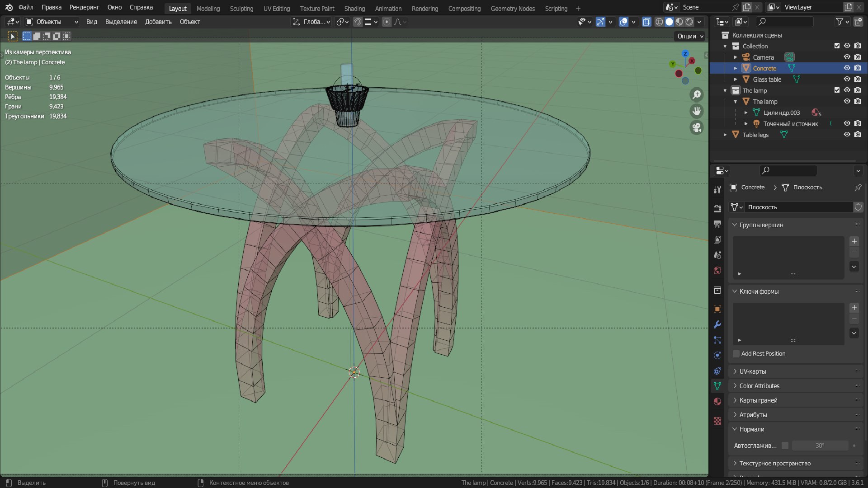This screenshot has width=868, height=488.
Task: Add a new vertex group
Action: [x=854, y=241]
